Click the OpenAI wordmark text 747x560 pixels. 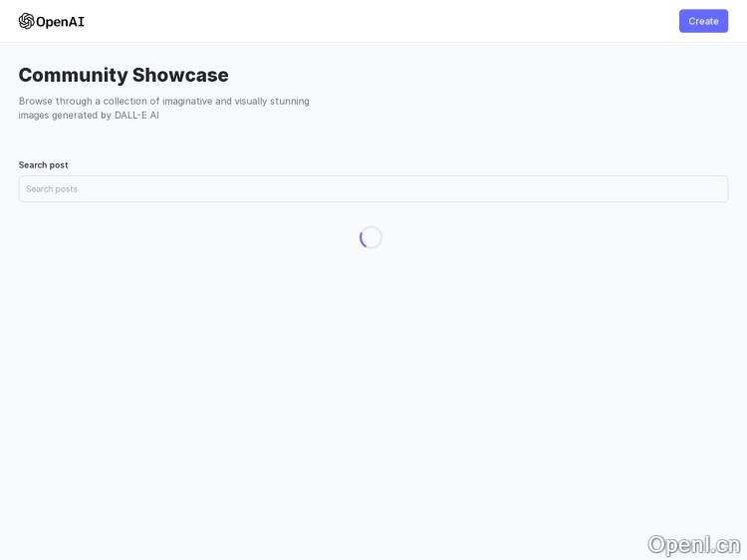click(x=60, y=22)
